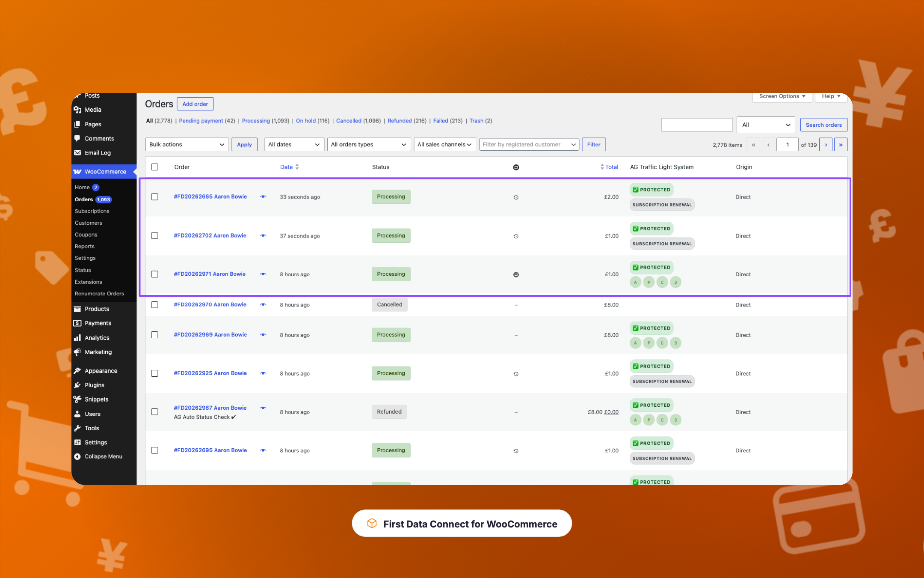924x578 pixels.
Task: Toggle the select-all orders checkbox in header
Action: (x=155, y=167)
